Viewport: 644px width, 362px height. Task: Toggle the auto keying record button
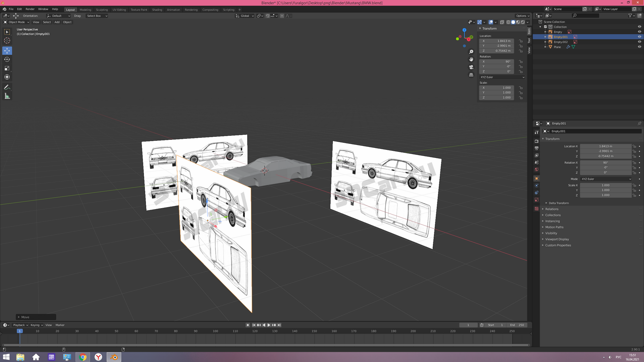pos(248,325)
